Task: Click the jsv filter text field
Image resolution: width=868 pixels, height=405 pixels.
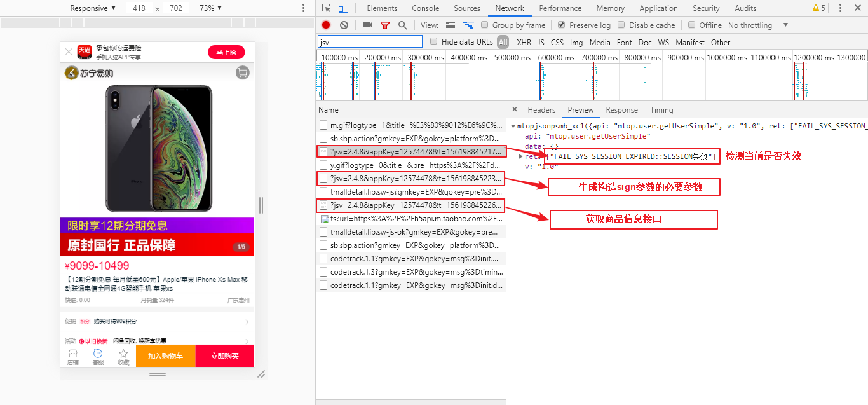Action: point(370,42)
